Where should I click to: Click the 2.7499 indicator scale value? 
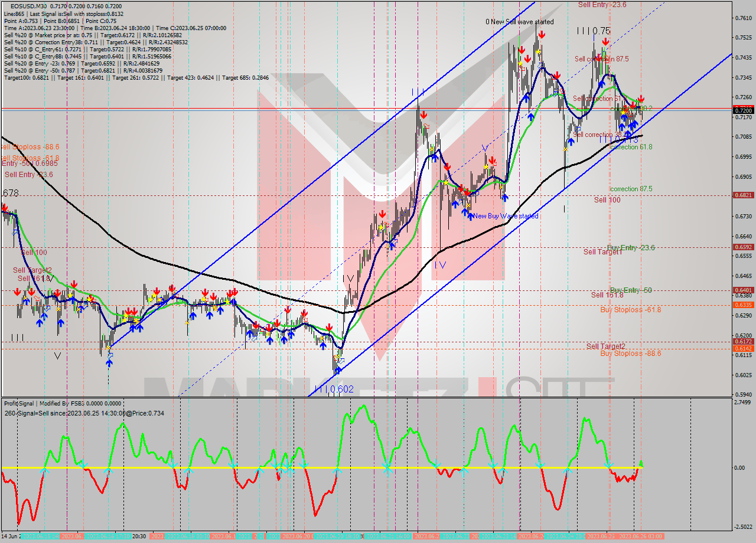(743, 402)
